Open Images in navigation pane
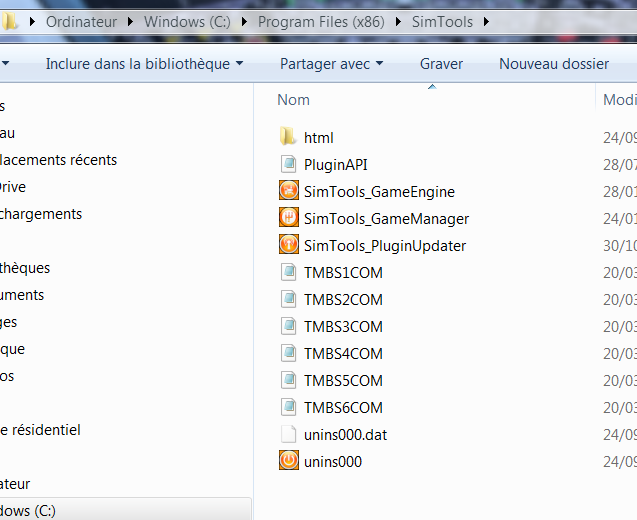 click(x=9, y=322)
